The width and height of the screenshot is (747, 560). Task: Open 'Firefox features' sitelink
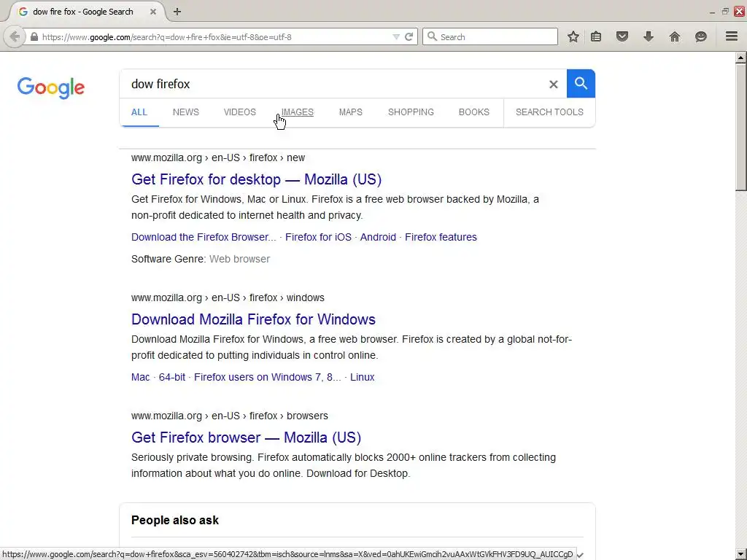[x=441, y=237]
